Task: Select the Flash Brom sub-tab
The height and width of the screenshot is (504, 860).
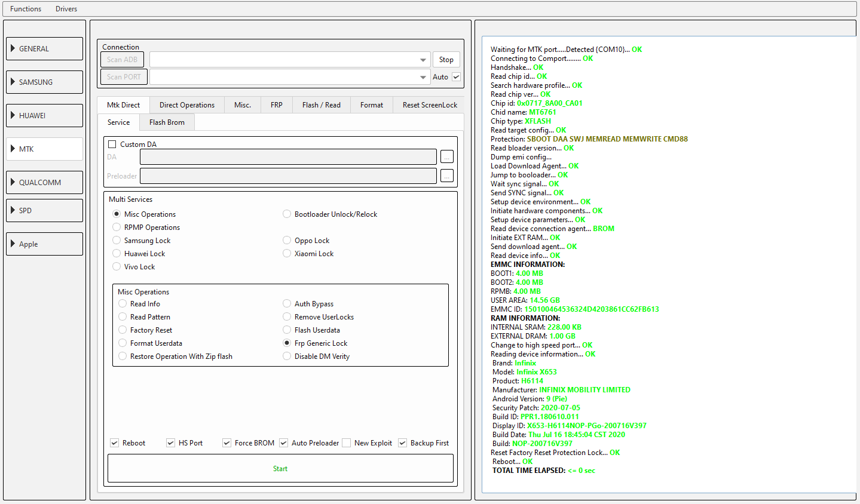Action: coord(167,122)
